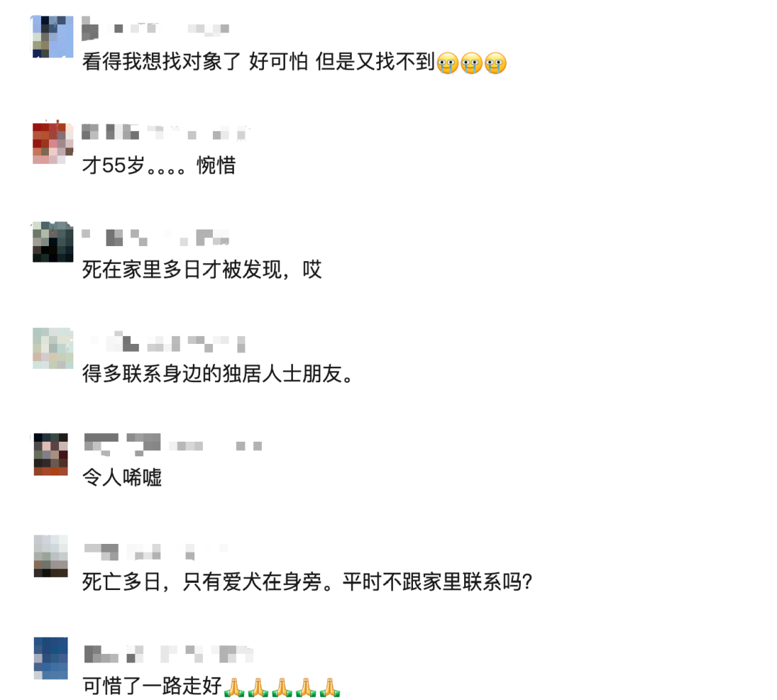777x700 pixels.
Task: Open avatar of the '看得我想找对象了' commenter
Action: pyautogui.click(x=53, y=37)
